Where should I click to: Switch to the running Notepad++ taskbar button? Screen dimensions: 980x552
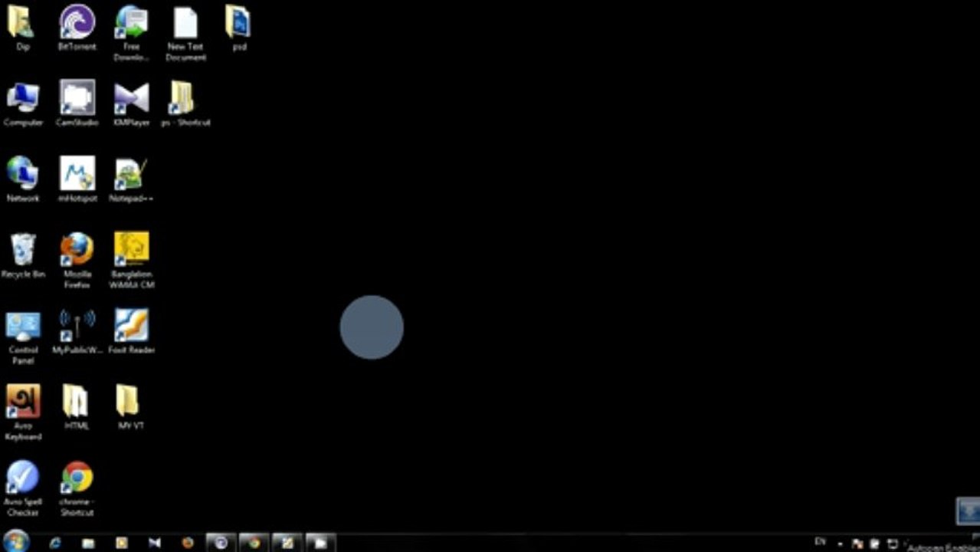[287, 543]
